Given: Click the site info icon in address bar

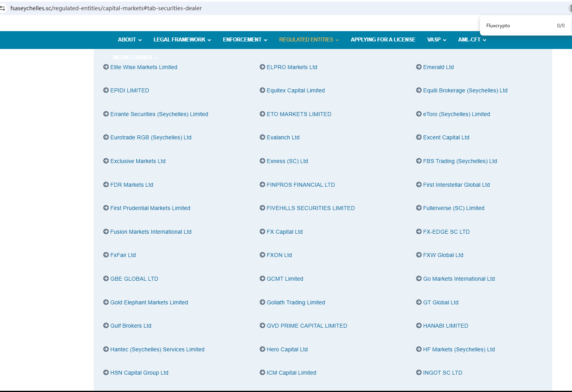Looking at the screenshot, I should point(2,8).
